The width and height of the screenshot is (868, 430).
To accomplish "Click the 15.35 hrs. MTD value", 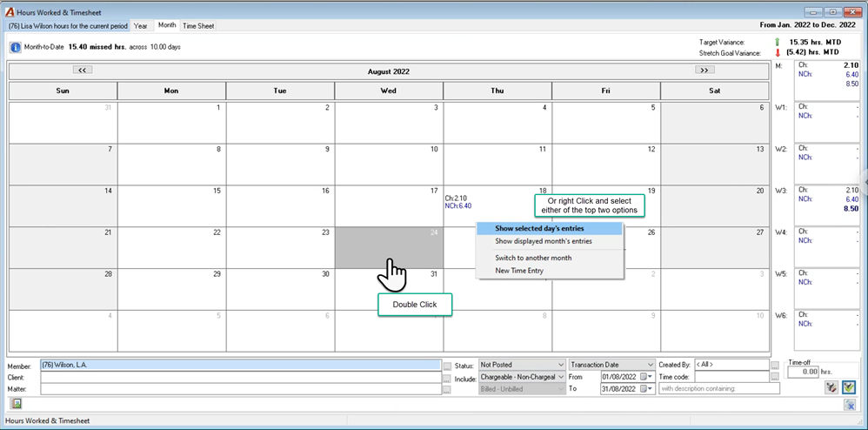I will [815, 42].
